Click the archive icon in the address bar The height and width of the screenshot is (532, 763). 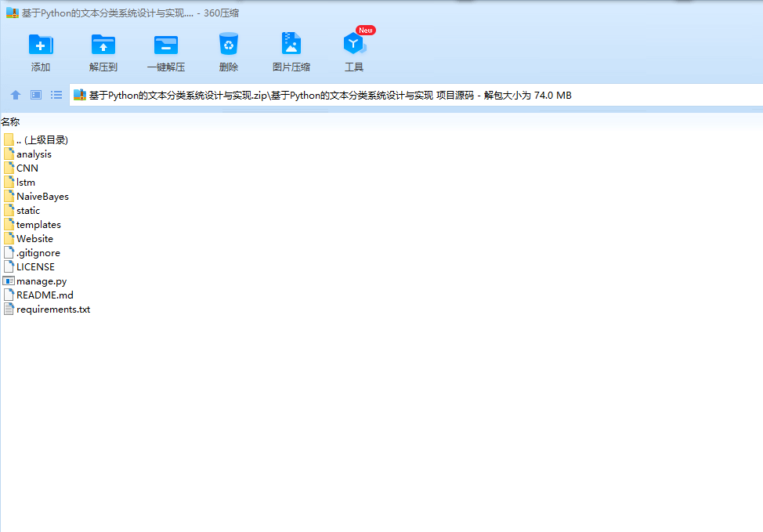(80, 95)
